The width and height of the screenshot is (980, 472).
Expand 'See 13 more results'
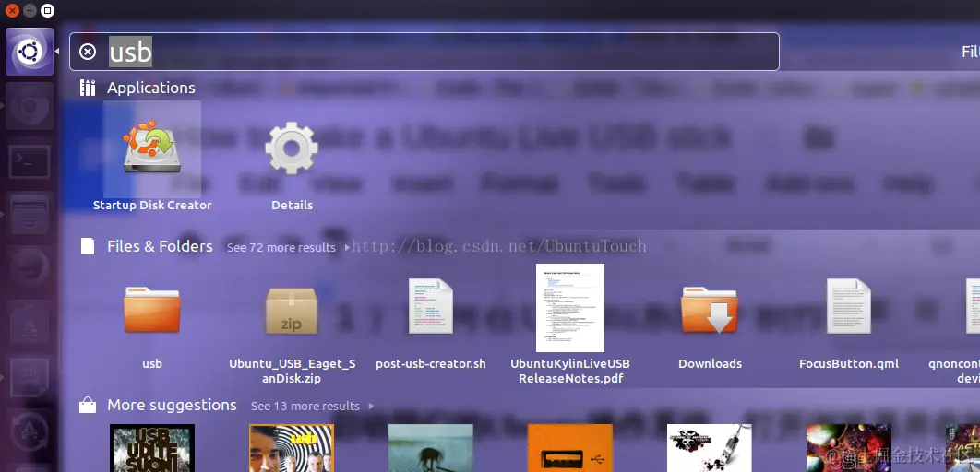pyautogui.click(x=313, y=406)
